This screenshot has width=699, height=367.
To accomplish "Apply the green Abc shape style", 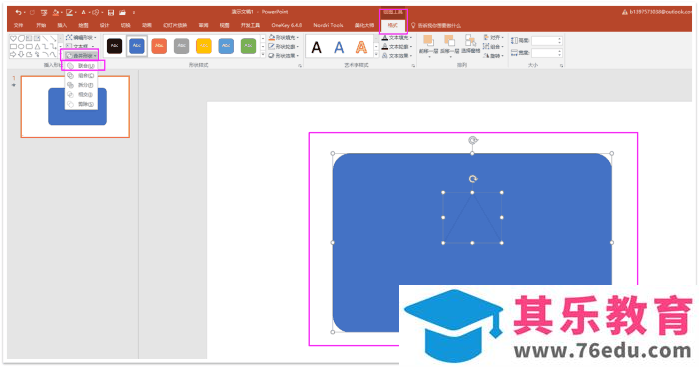I will coord(248,46).
